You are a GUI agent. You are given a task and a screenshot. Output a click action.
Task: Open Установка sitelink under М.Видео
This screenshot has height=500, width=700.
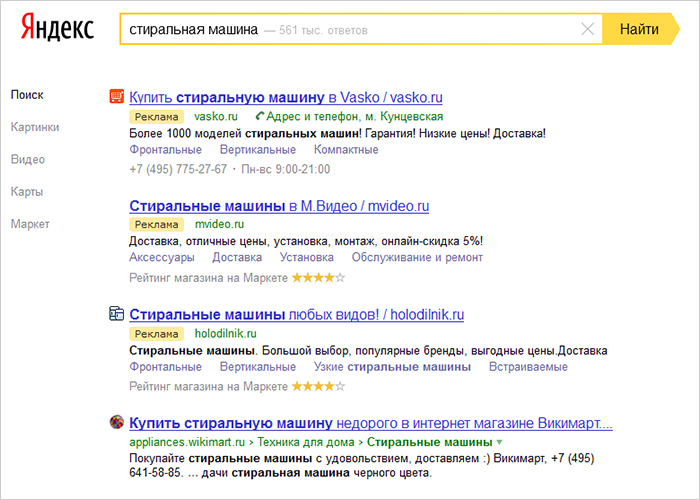[307, 258]
